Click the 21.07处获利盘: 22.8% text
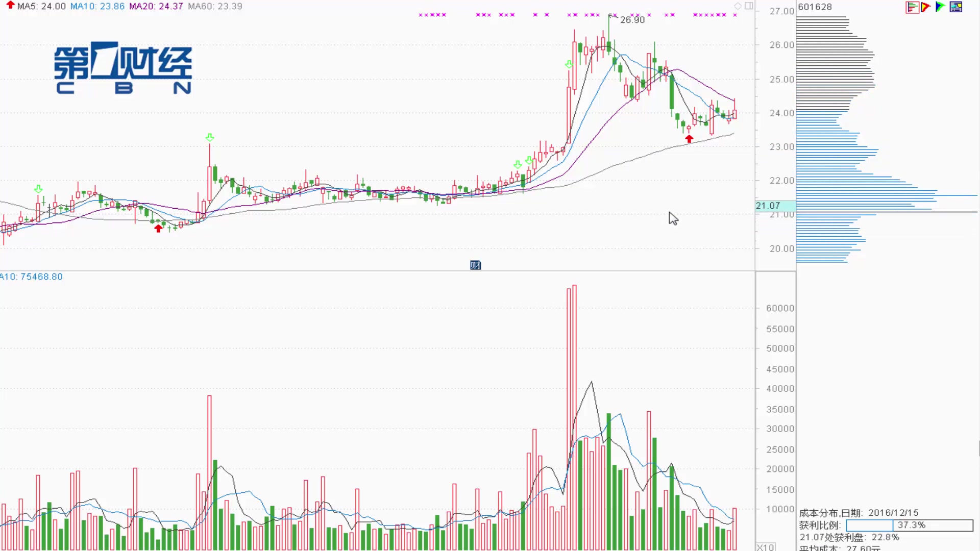Viewport: 980px width, 551px height. (x=849, y=537)
